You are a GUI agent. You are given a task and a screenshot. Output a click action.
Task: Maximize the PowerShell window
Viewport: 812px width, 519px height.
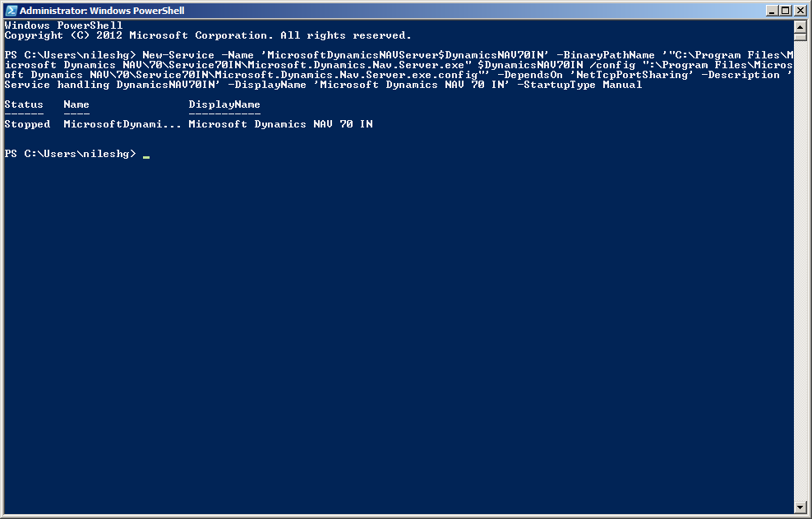[x=786, y=11]
